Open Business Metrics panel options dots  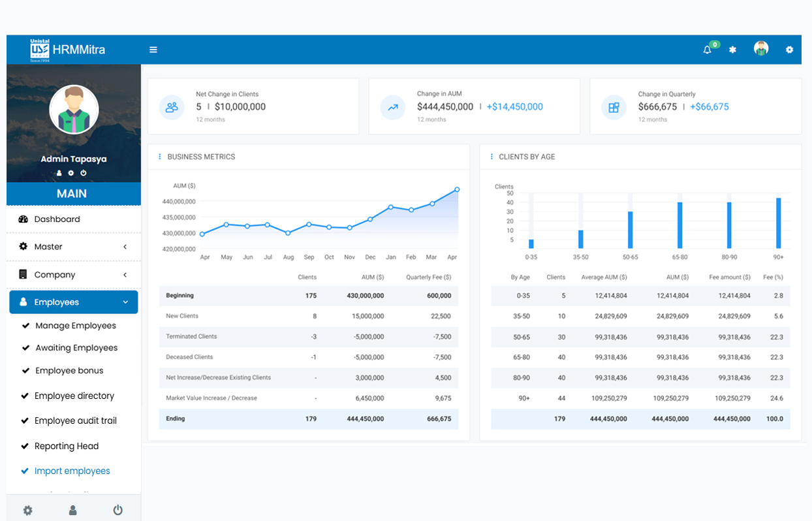(160, 157)
